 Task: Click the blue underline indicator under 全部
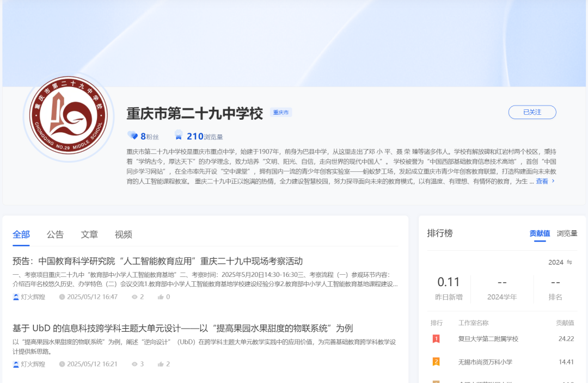(21, 245)
